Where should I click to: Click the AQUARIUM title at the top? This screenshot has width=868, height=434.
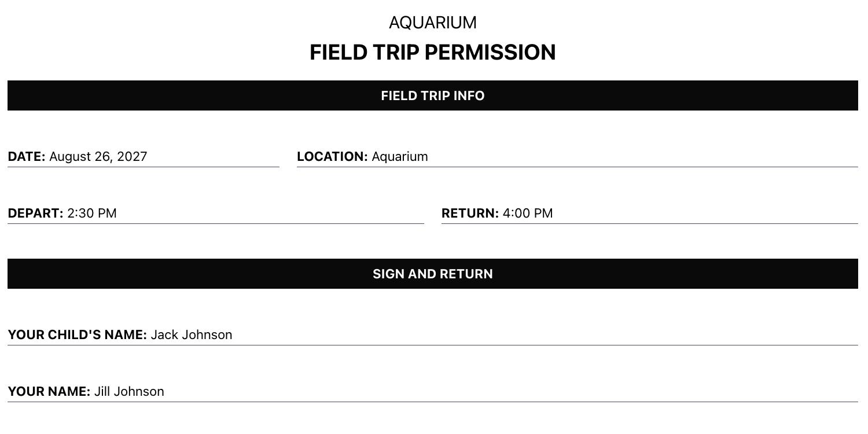(x=433, y=23)
